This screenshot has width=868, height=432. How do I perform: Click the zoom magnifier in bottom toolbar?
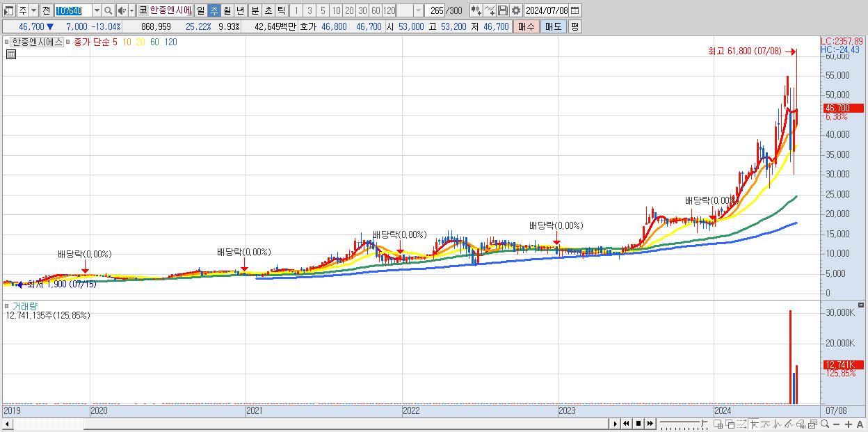[824, 424]
